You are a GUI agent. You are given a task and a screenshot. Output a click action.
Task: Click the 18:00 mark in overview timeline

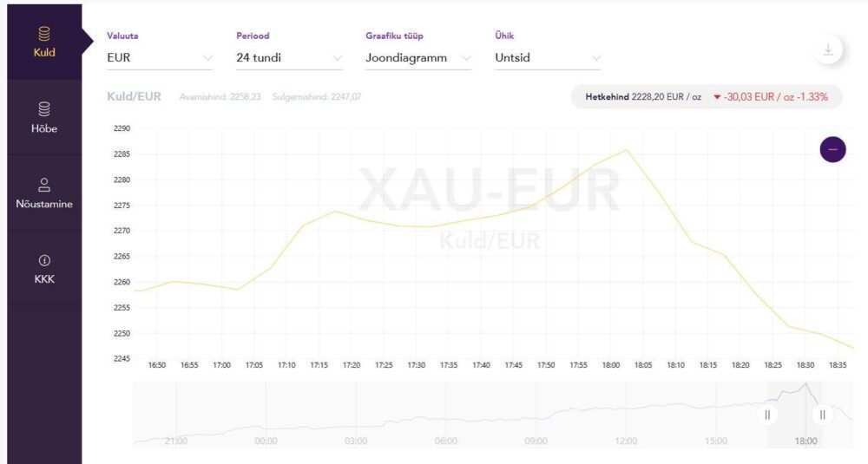coord(806,441)
